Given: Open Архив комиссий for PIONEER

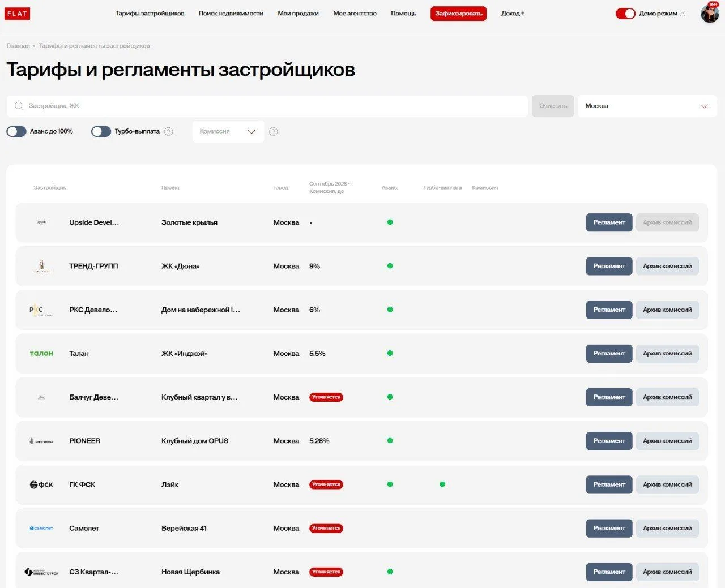Looking at the screenshot, I should (667, 441).
